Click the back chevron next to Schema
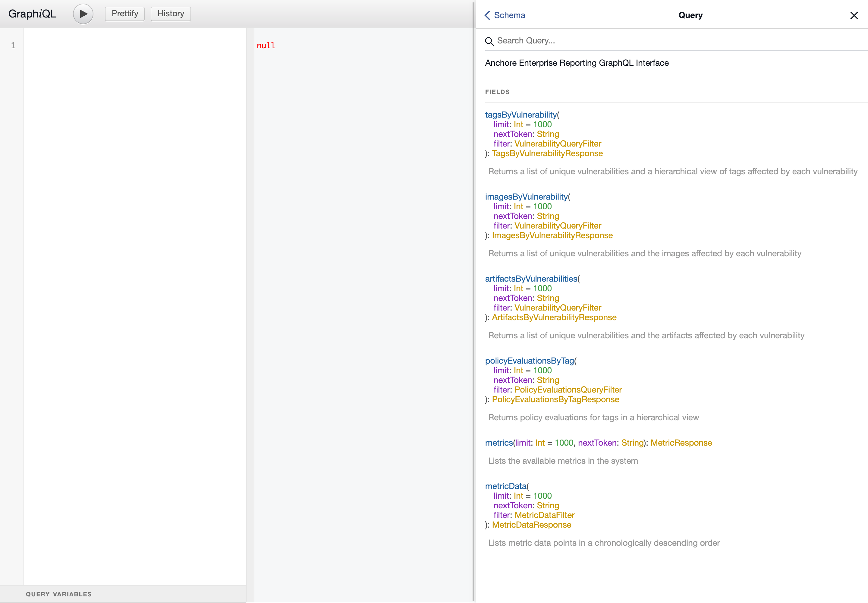The width and height of the screenshot is (868, 603). pos(488,15)
